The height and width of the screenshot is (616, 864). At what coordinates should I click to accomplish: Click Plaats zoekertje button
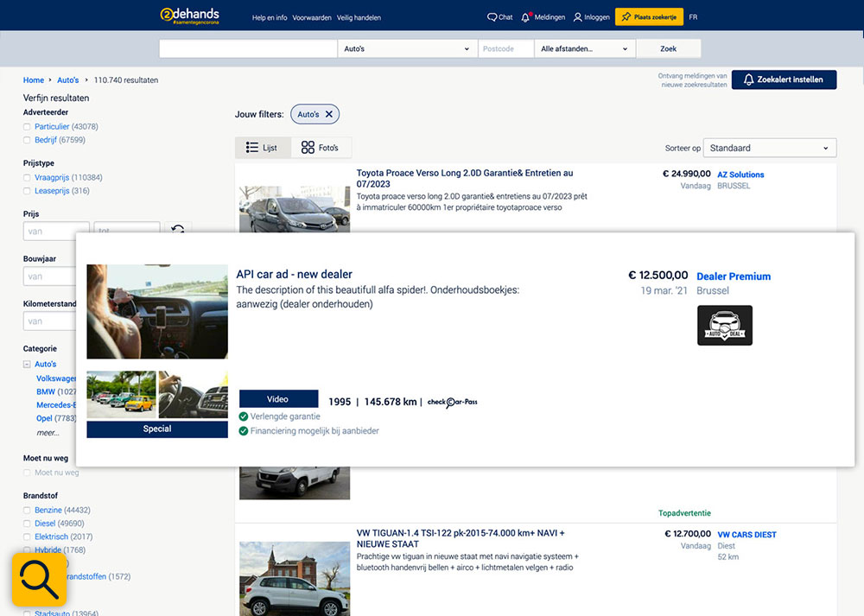pos(649,17)
